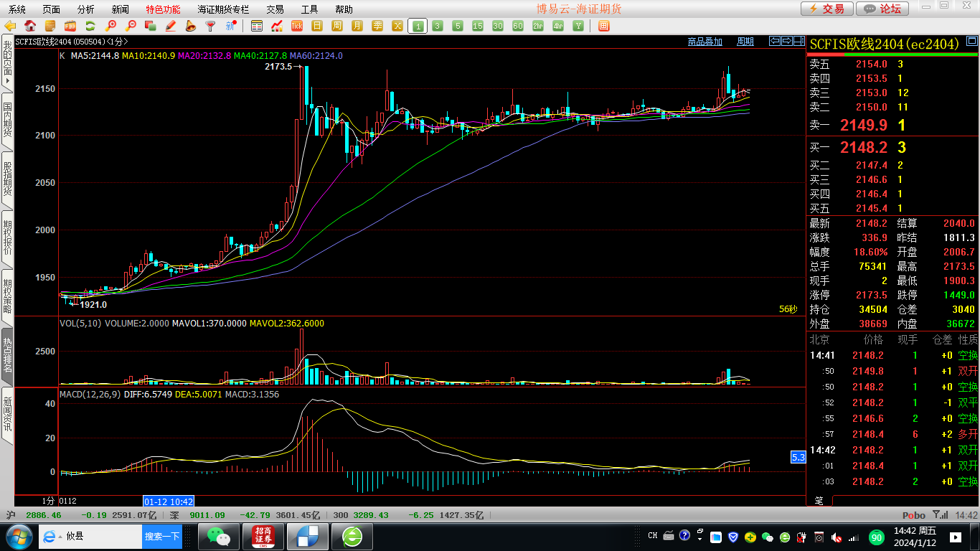Switch to 国内期货 side tab
This screenshot has height=551, width=980.
7,120
